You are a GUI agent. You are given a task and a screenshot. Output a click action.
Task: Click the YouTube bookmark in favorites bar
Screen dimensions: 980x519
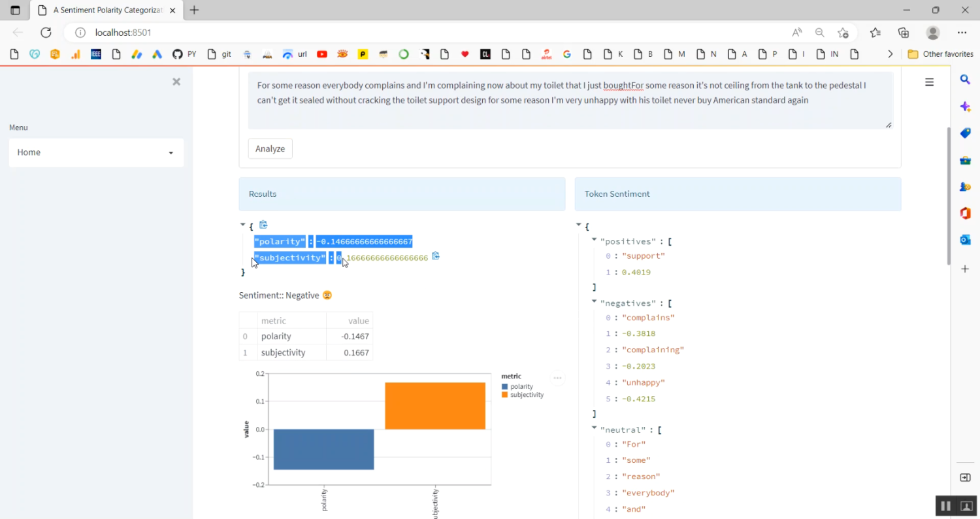tap(322, 54)
